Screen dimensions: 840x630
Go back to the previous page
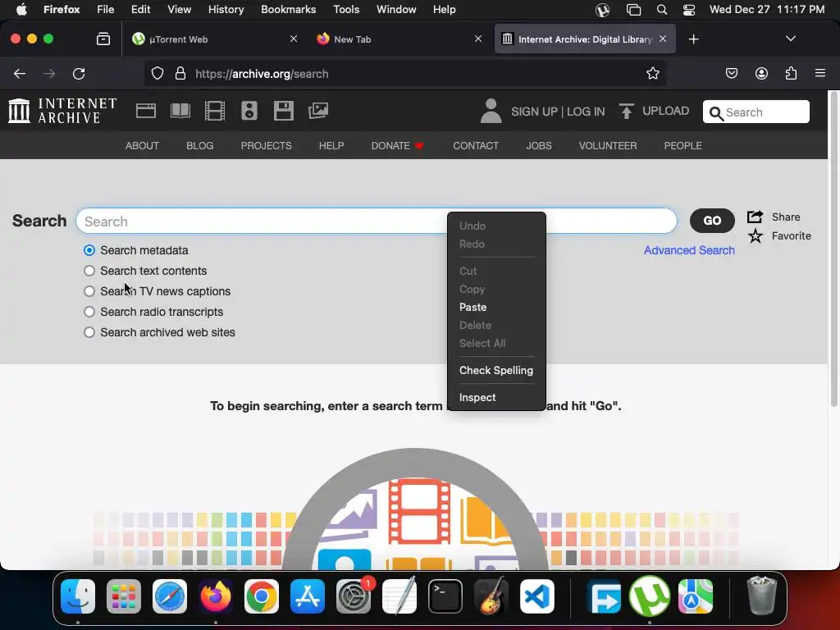(20, 73)
